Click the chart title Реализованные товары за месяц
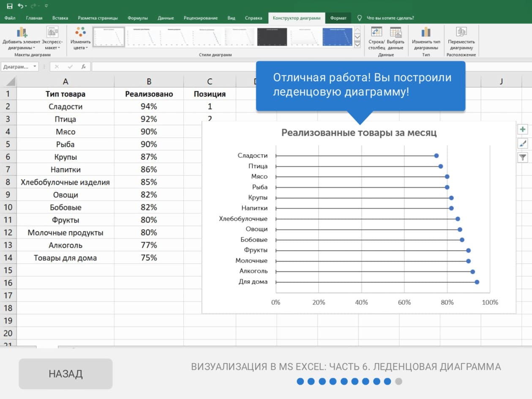This screenshot has width=532, height=399. tap(359, 133)
